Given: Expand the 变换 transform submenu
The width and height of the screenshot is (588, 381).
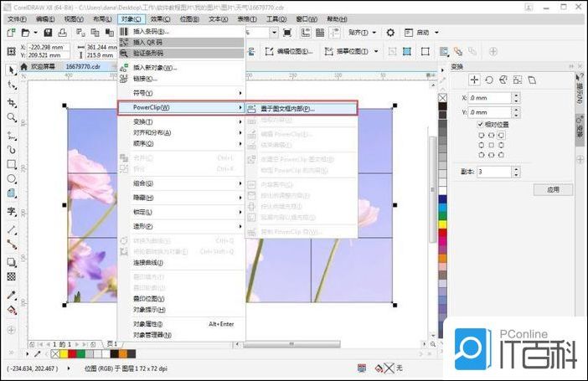Looking at the screenshot, I should [182, 122].
